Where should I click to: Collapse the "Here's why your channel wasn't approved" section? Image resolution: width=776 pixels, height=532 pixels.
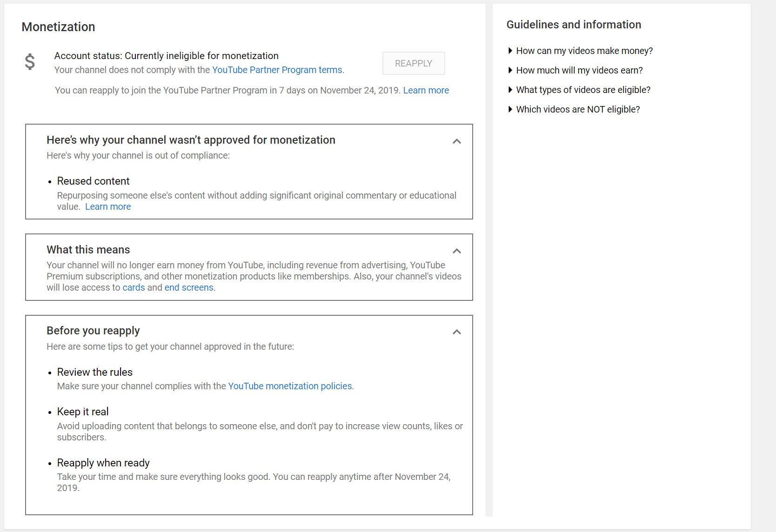457,141
